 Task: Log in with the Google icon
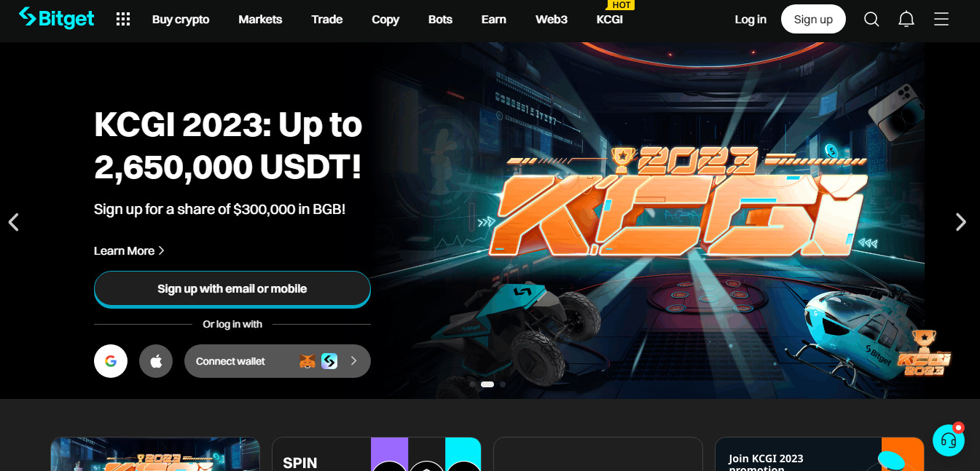111,361
